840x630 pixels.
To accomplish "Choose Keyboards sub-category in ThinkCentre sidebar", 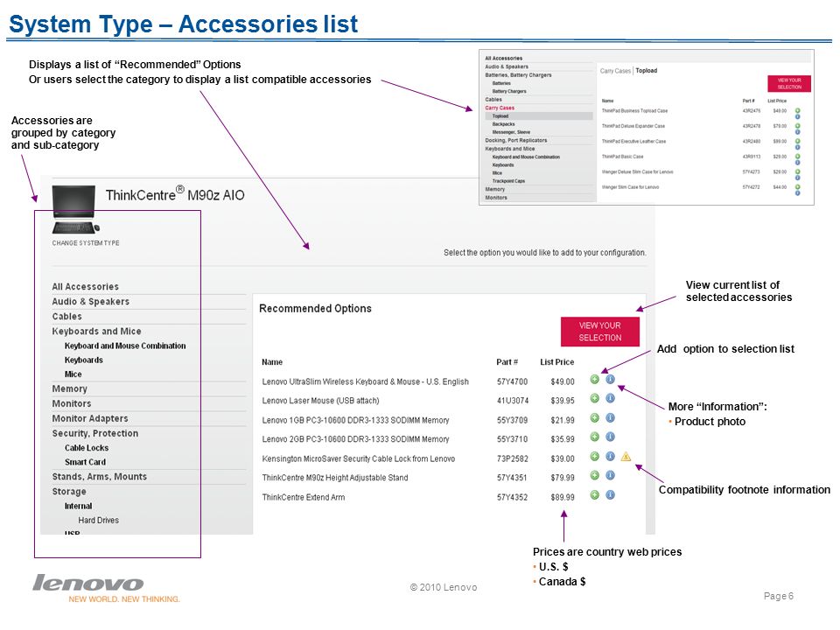I will (x=84, y=360).
